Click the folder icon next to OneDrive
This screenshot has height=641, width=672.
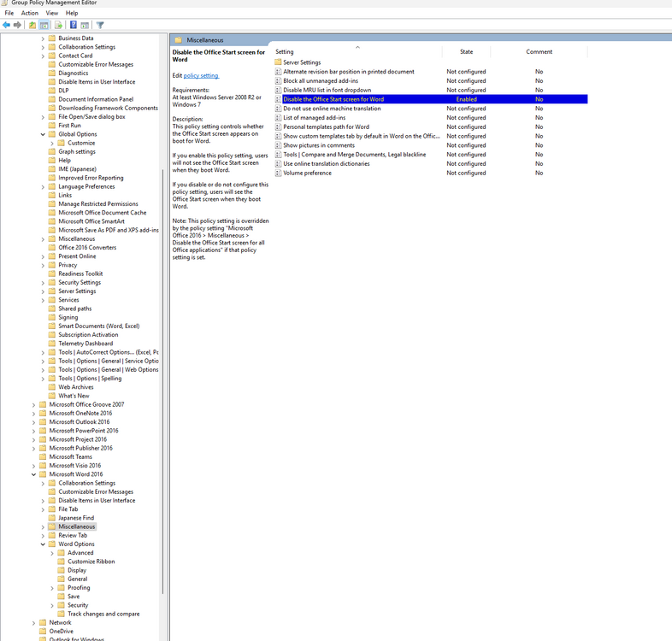click(x=43, y=631)
